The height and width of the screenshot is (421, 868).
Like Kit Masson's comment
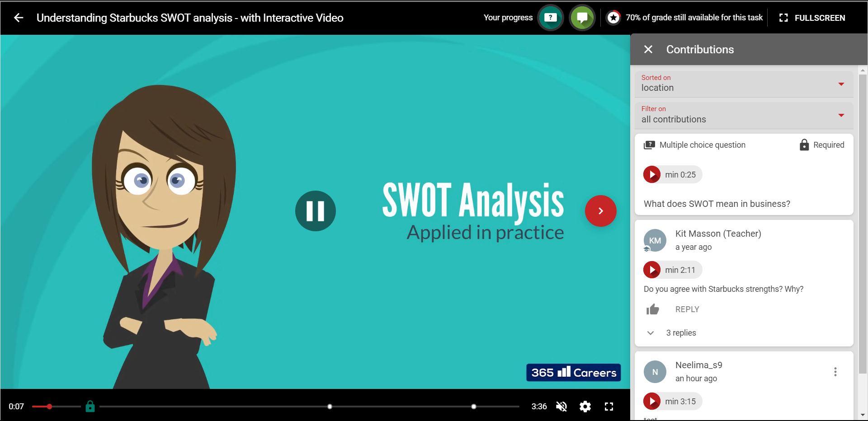coord(652,309)
